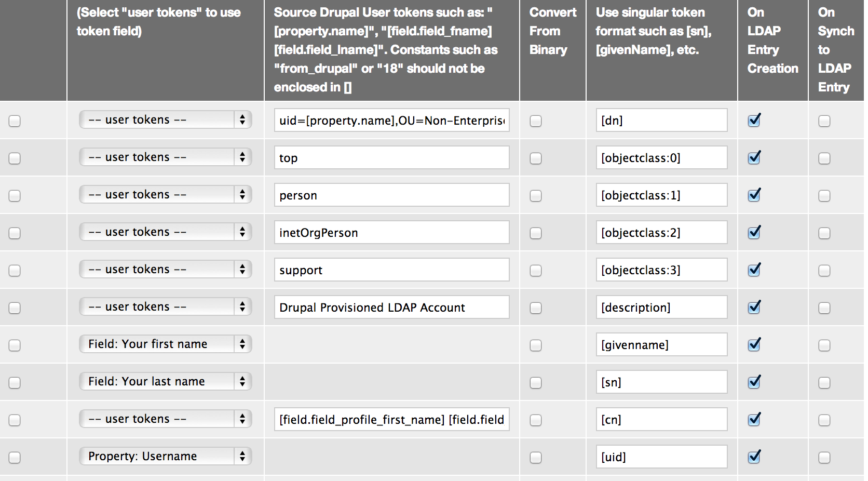Expand the "Property: Username" dropdown
The image size is (868, 481).
point(165,456)
